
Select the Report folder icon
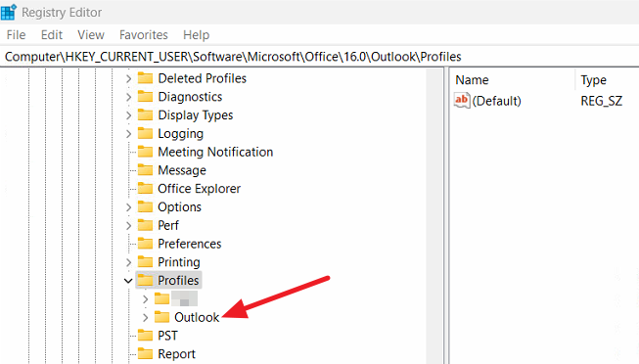pos(145,353)
